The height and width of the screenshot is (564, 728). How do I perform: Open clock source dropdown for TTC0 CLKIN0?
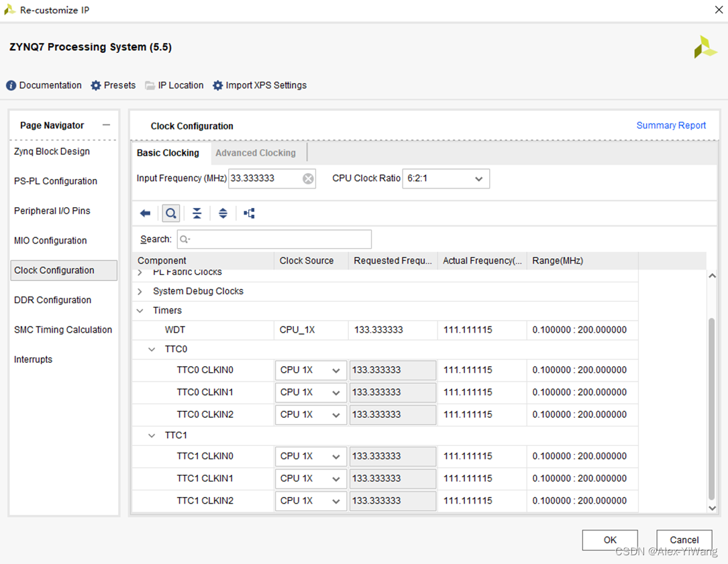(x=311, y=370)
